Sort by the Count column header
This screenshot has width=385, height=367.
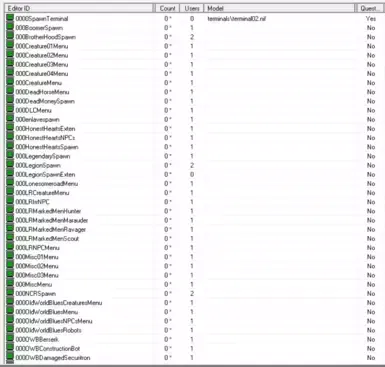(167, 8)
